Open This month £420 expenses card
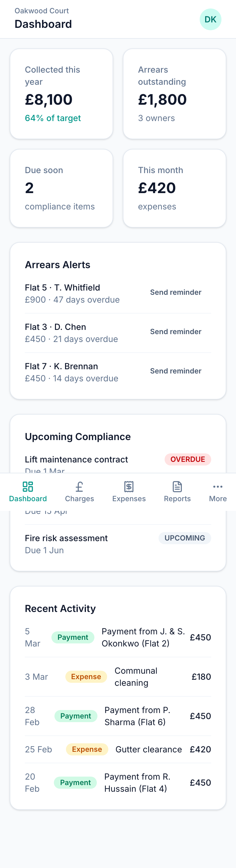Viewport: 236px width, 868px height. pyautogui.click(x=174, y=188)
